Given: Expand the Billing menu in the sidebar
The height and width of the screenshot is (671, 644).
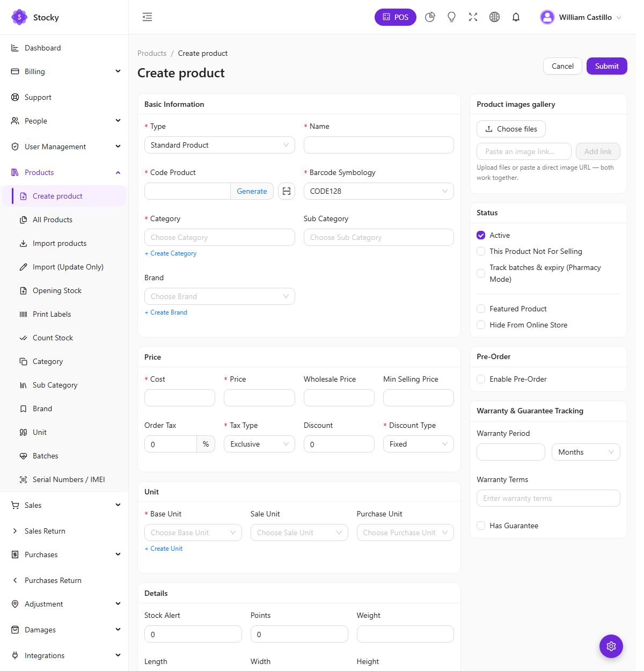Looking at the screenshot, I should tap(64, 71).
